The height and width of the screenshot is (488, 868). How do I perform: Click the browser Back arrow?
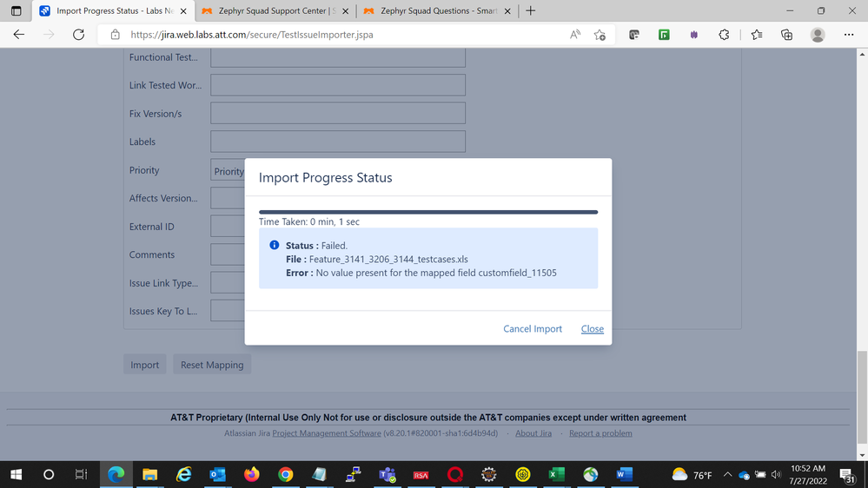(x=19, y=35)
